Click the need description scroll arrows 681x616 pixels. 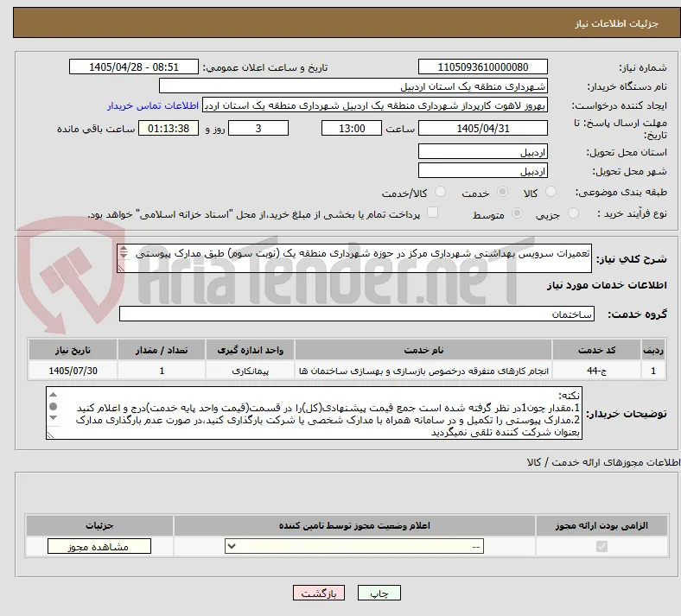coord(124,251)
